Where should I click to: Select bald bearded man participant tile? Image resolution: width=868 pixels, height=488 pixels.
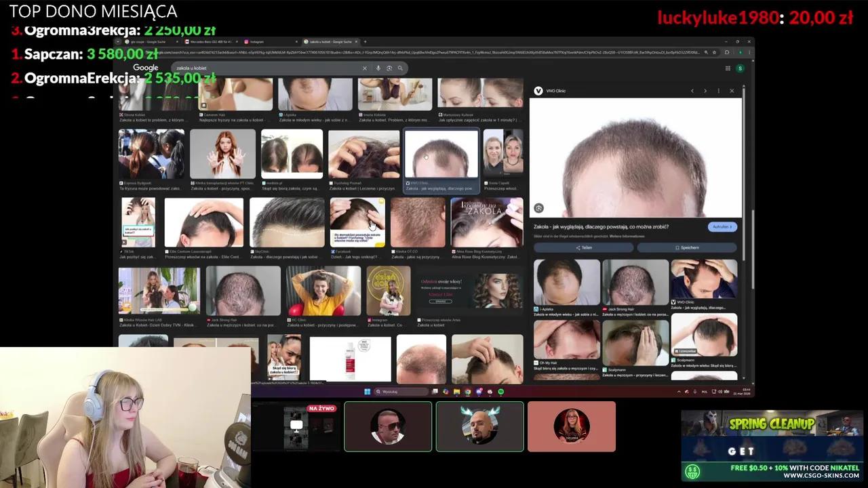[x=479, y=426]
